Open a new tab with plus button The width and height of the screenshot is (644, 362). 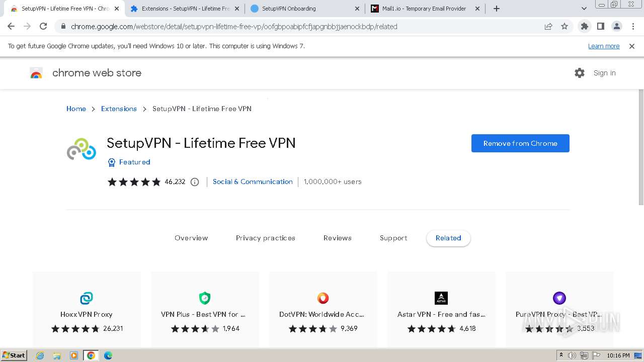pyautogui.click(x=497, y=9)
